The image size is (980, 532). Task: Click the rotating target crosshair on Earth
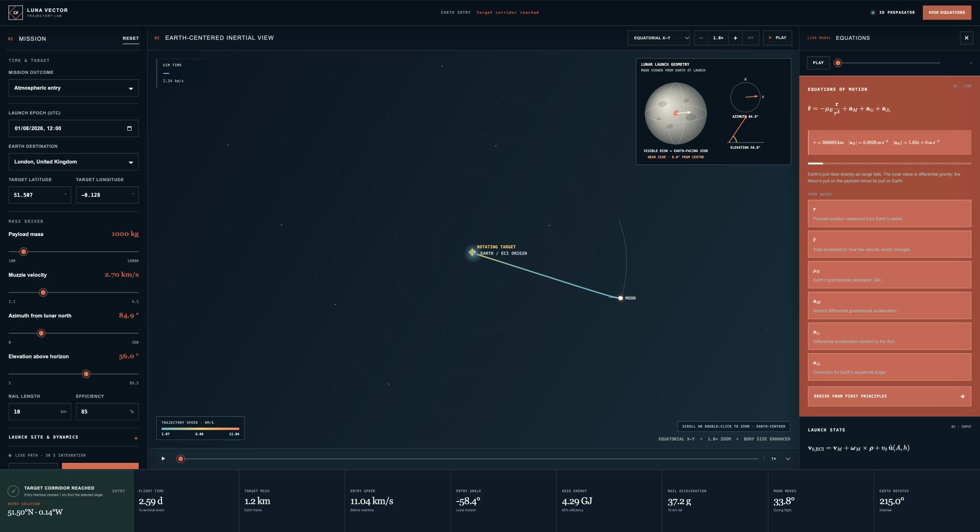pos(472,252)
